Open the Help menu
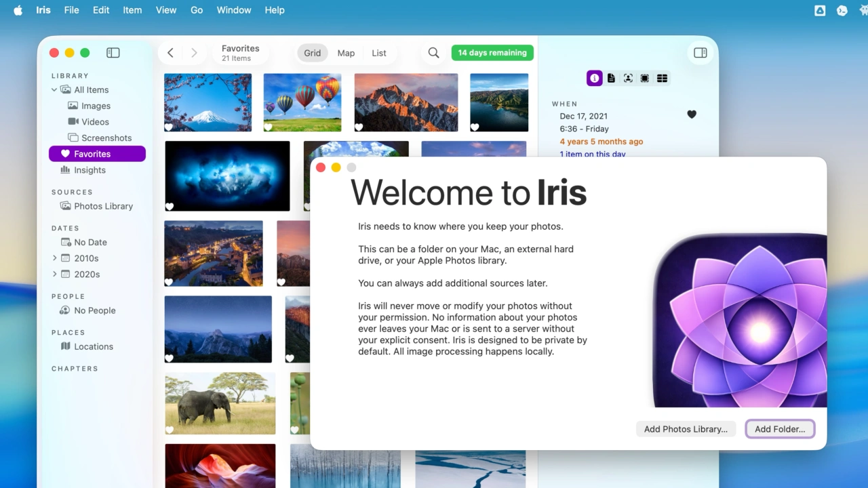868x488 pixels. (x=275, y=10)
